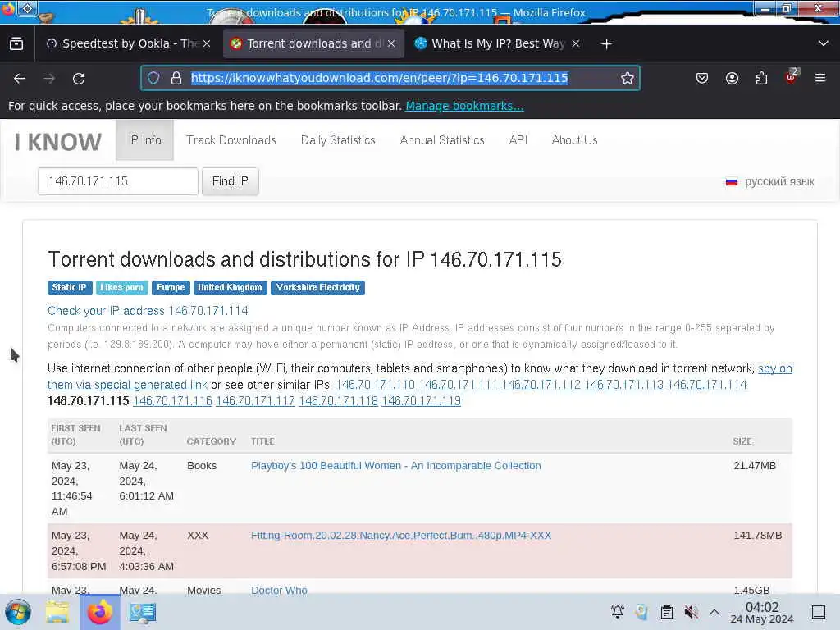This screenshot has height=630, width=840.
Task: Click the Static IP tag
Action: coord(69,288)
